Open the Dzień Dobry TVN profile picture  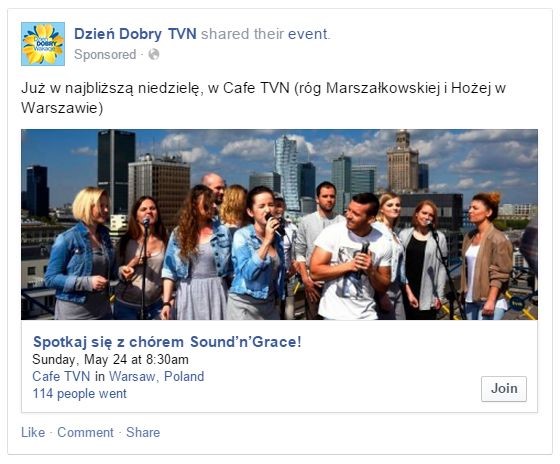click(43, 44)
